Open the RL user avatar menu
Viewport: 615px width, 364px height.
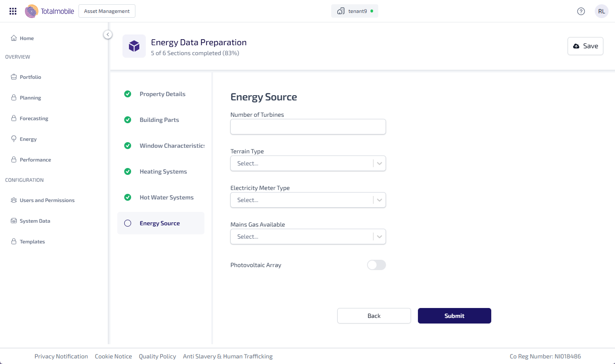(x=601, y=11)
